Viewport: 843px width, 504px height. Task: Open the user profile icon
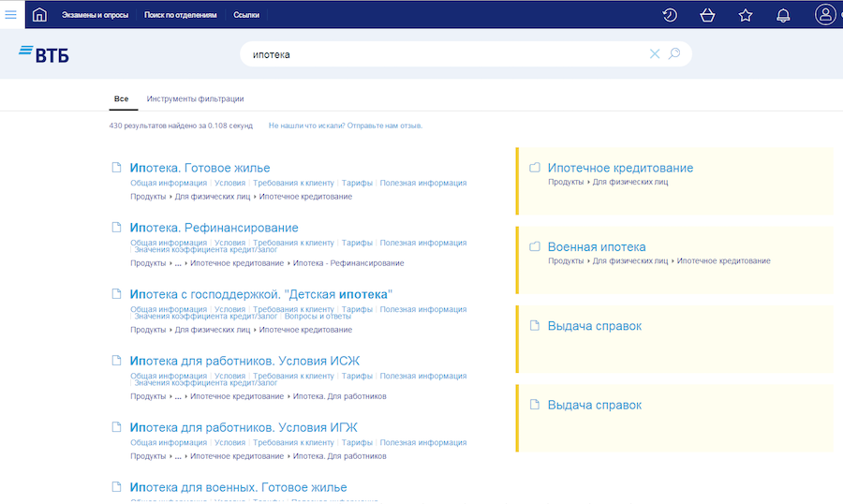[x=825, y=15]
